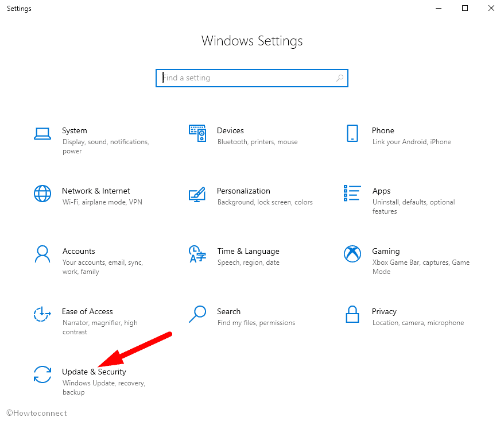Click 'Xbox Game Bar, captures, Game Mode' text
Image resolution: width=504 pixels, height=421 pixels.
(421, 267)
